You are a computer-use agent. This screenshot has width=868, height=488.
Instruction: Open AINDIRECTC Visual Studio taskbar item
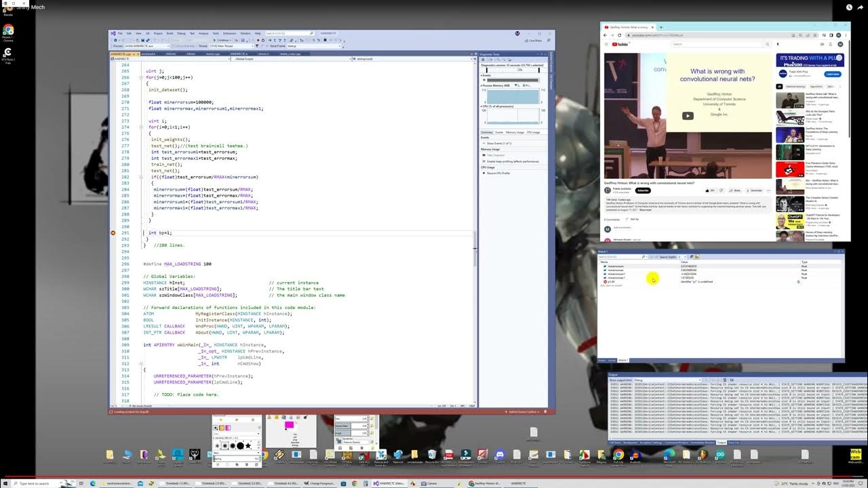click(390, 483)
